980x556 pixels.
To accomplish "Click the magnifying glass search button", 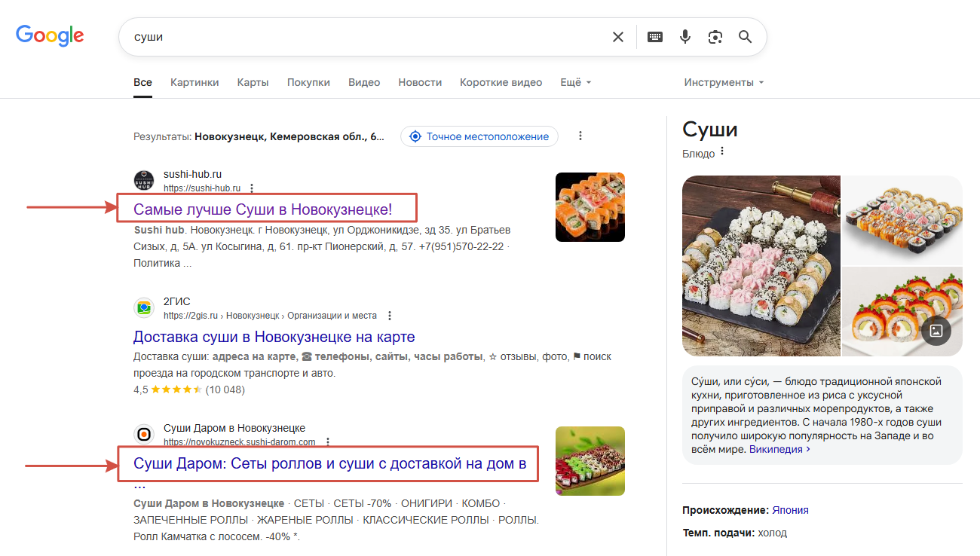I will coord(746,37).
